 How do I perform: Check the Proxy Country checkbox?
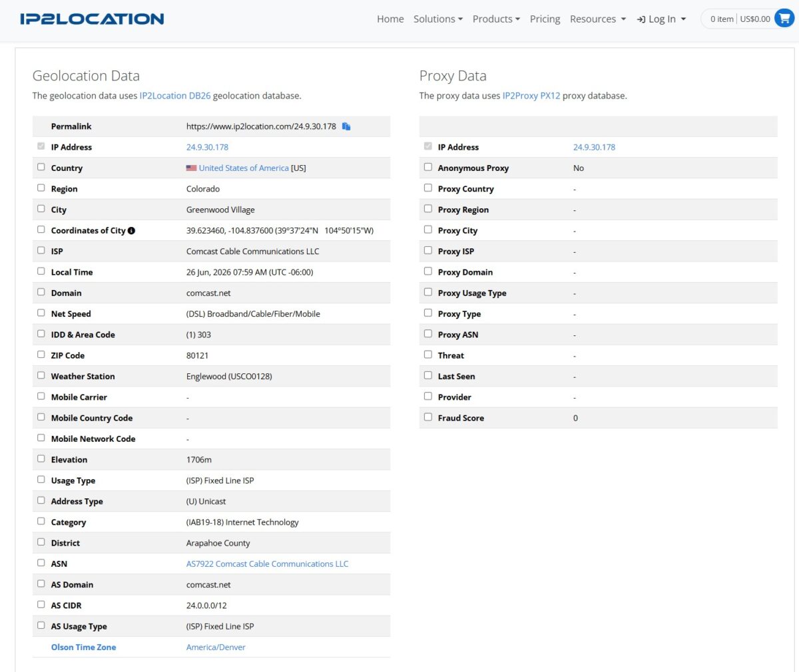click(428, 188)
